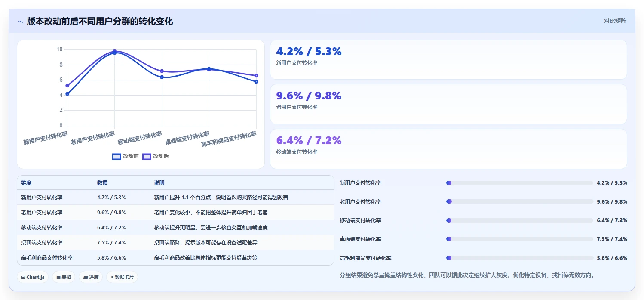The image size is (644, 300).
Task: Click the 老用户支付转化率 progress bar
Action: pos(520,201)
